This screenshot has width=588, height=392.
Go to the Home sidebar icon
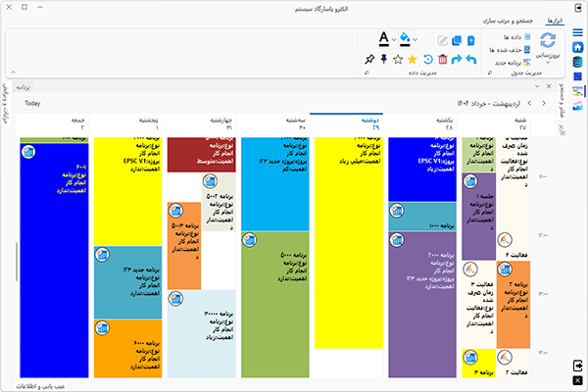pos(577,47)
